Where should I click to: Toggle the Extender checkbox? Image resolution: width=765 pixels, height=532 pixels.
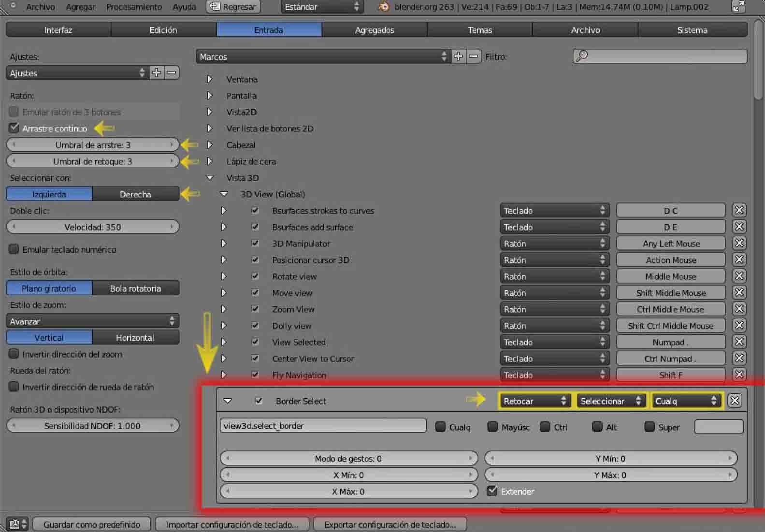tap(492, 491)
